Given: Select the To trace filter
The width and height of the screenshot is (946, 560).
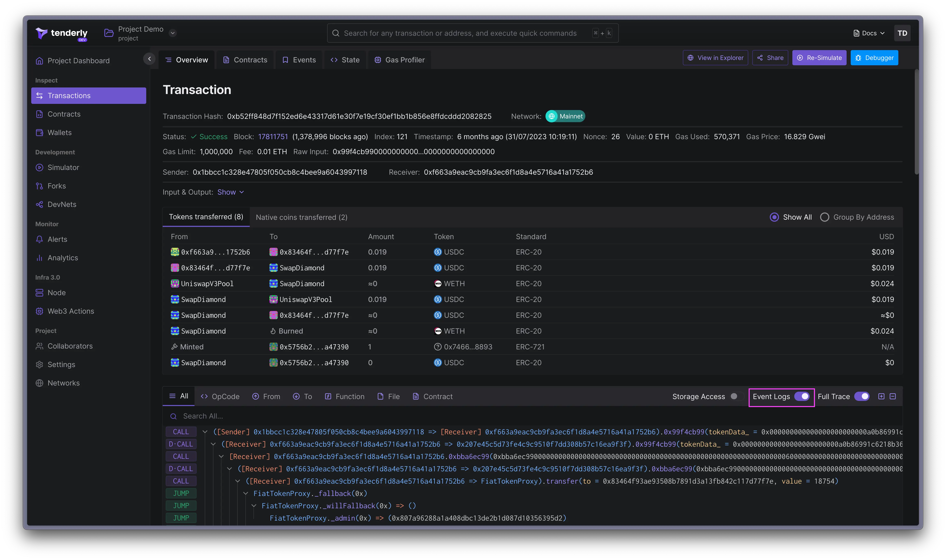Looking at the screenshot, I should (x=302, y=397).
